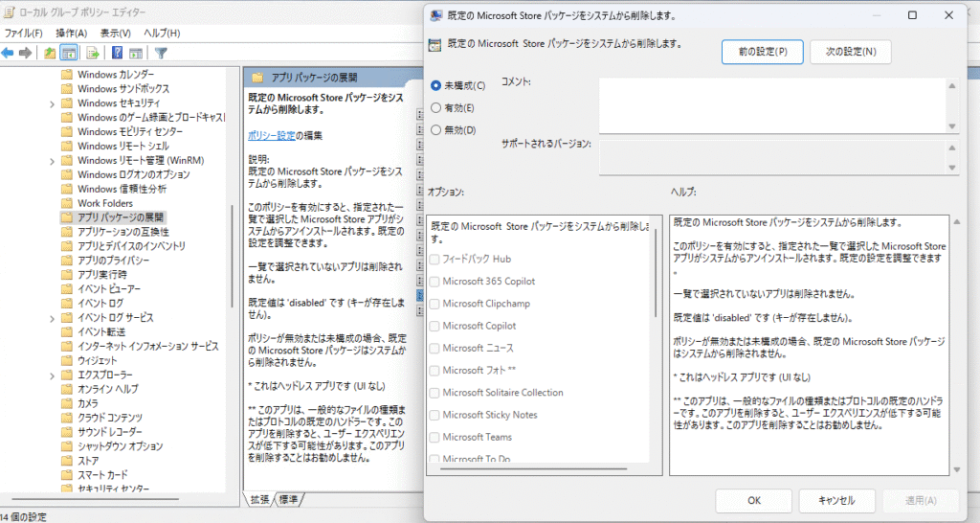Open the ファイル(F) menu

24,34
